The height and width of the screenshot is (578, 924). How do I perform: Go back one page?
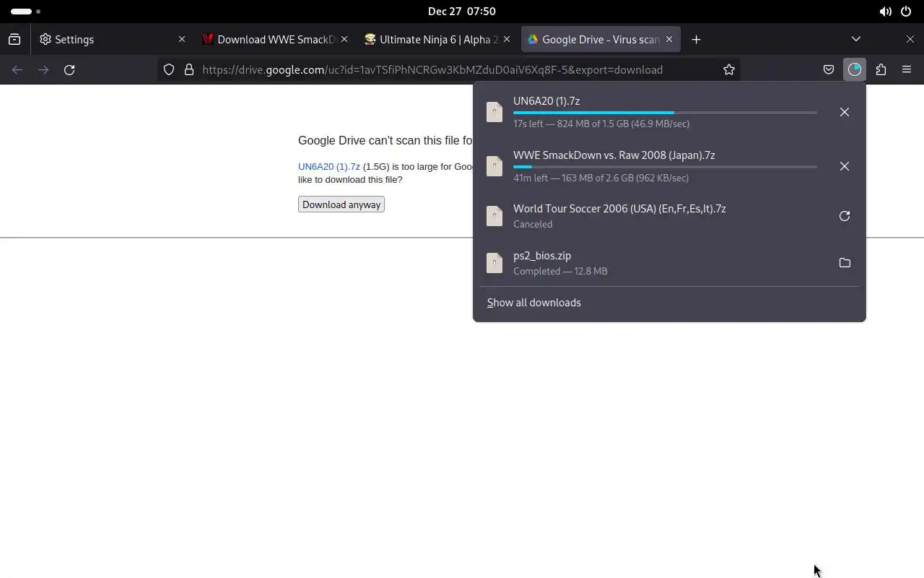[x=17, y=69]
